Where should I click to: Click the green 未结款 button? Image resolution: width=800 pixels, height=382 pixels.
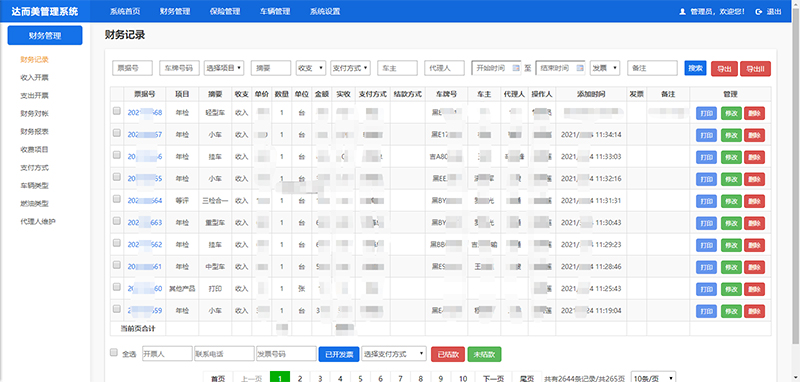tap(484, 354)
